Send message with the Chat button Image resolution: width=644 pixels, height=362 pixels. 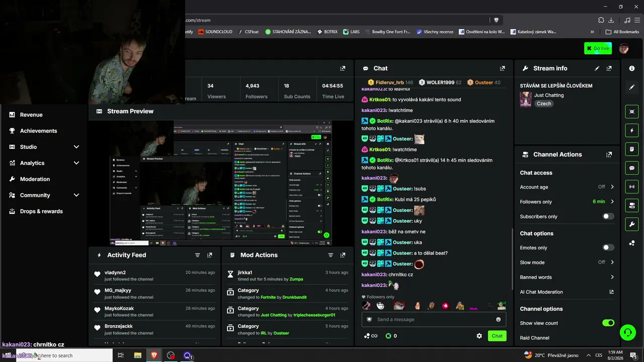pos(497,336)
